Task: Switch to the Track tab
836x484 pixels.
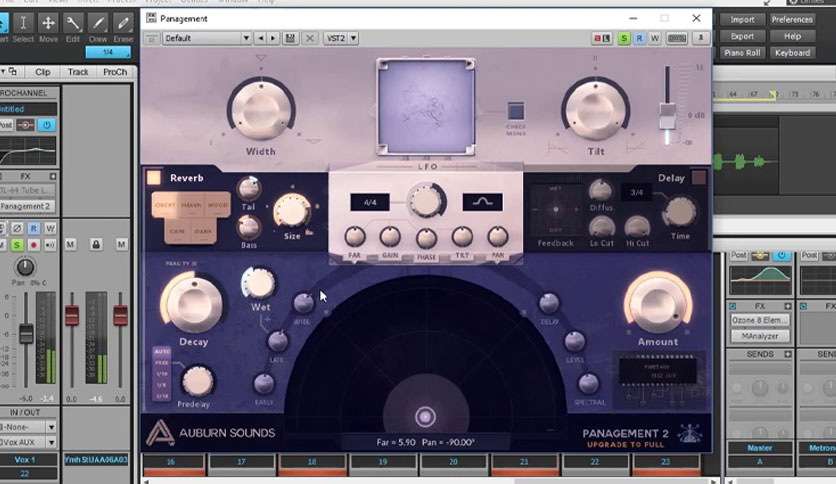Action: [x=78, y=72]
